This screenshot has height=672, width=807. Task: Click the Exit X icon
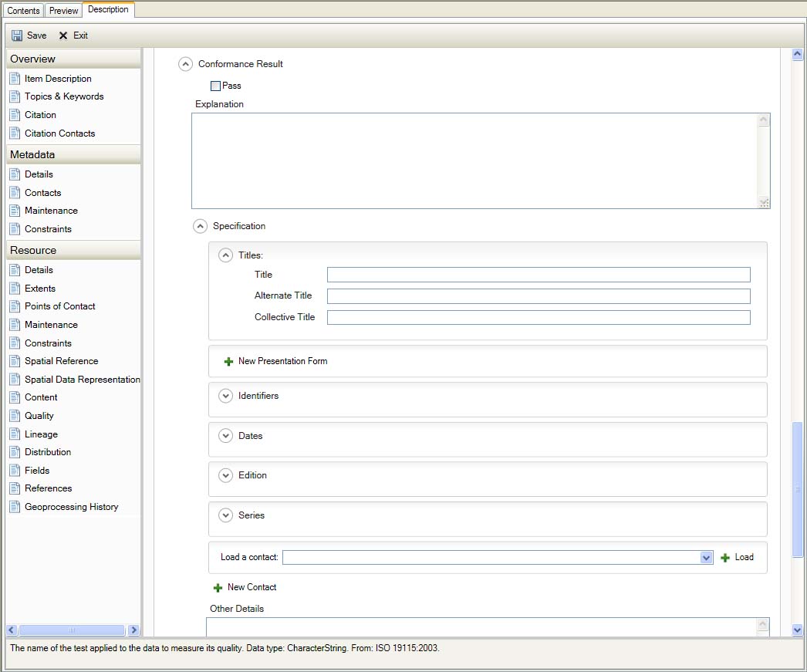pos(63,35)
